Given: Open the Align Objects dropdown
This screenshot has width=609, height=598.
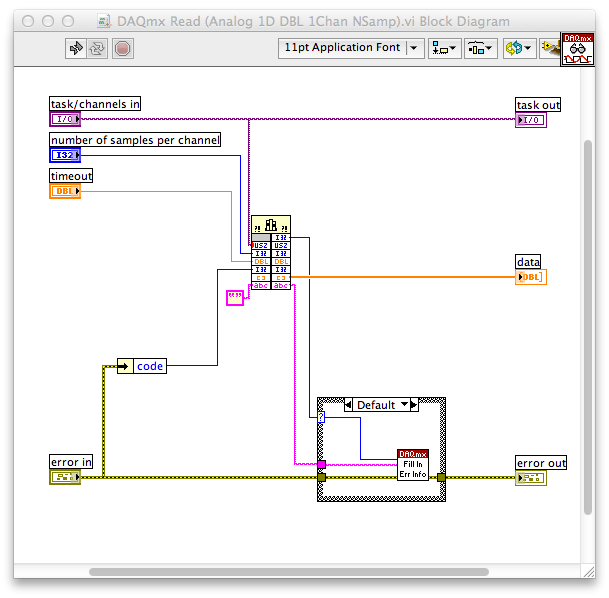Looking at the screenshot, I should [x=445, y=49].
